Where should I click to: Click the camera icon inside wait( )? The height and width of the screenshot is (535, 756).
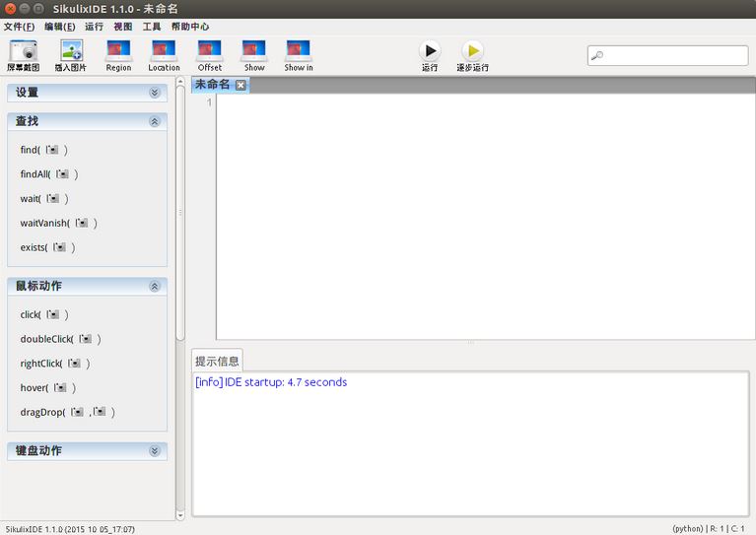[x=52, y=199]
